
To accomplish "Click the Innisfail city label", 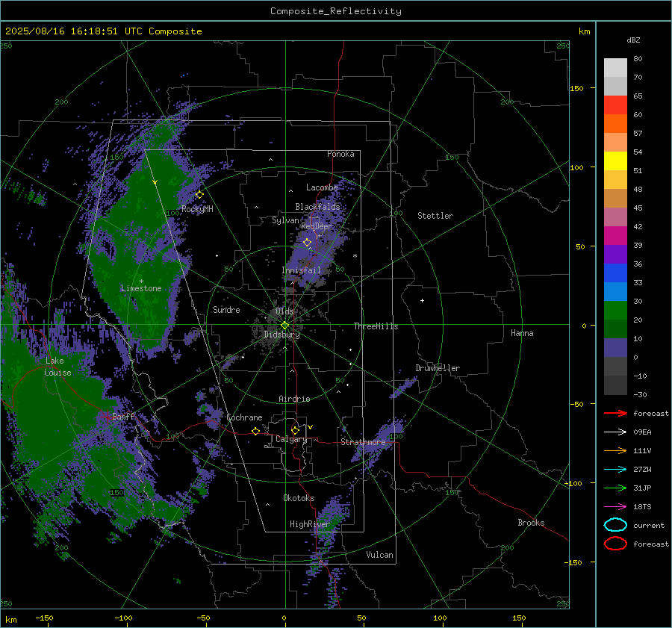I will point(301,270).
